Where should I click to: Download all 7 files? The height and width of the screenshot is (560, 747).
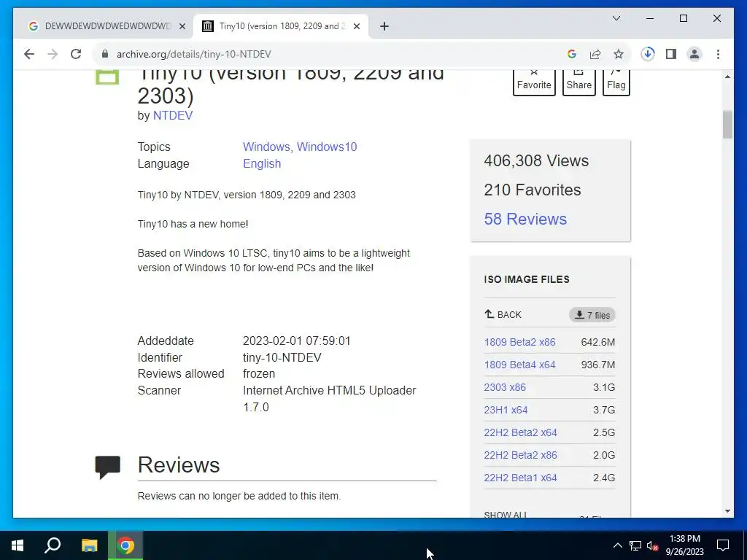click(x=592, y=315)
